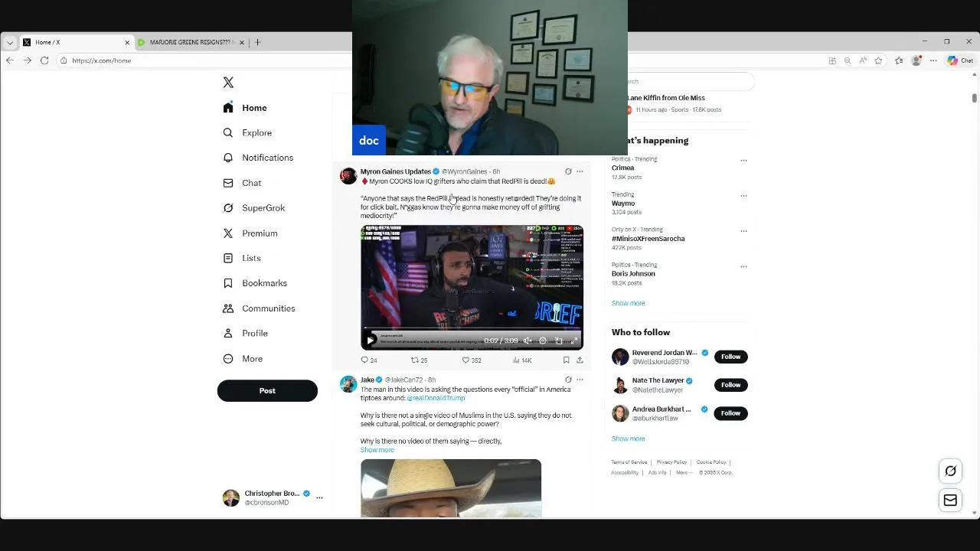Switch to MARJORIE GREENE RESIGNS browser tab
980x551 pixels.
click(x=191, y=42)
